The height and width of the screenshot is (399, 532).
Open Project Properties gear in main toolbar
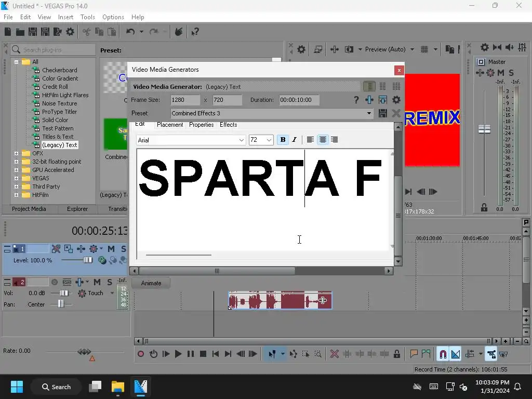click(x=70, y=32)
